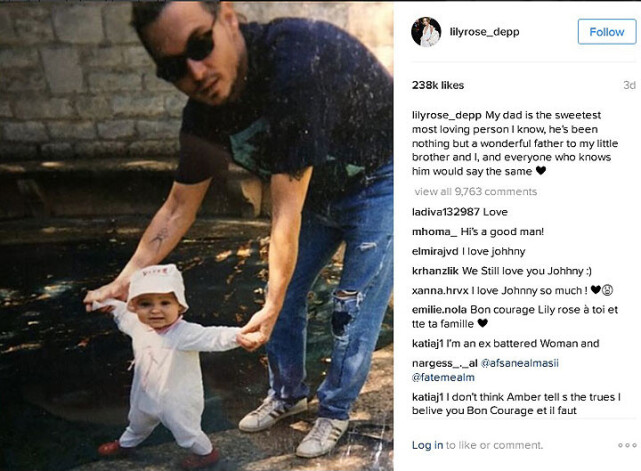641x471 pixels.
Task: Open the krhanzlik commenter profile
Action: click(435, 271)
